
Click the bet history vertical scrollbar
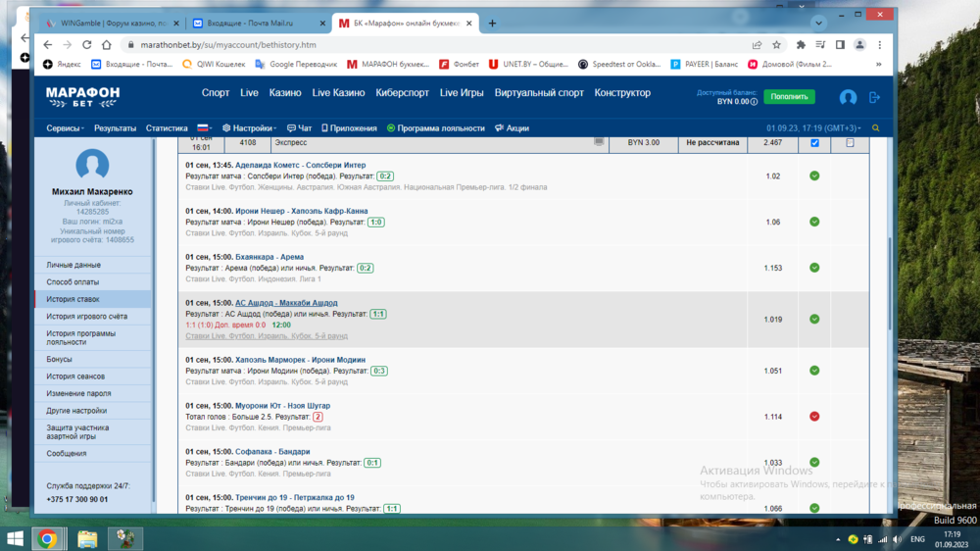point(888,294)
